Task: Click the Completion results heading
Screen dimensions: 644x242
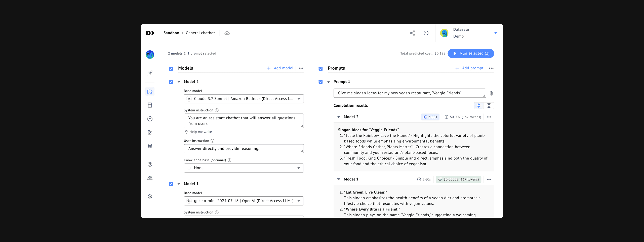Action: click(x=351, y=106)
